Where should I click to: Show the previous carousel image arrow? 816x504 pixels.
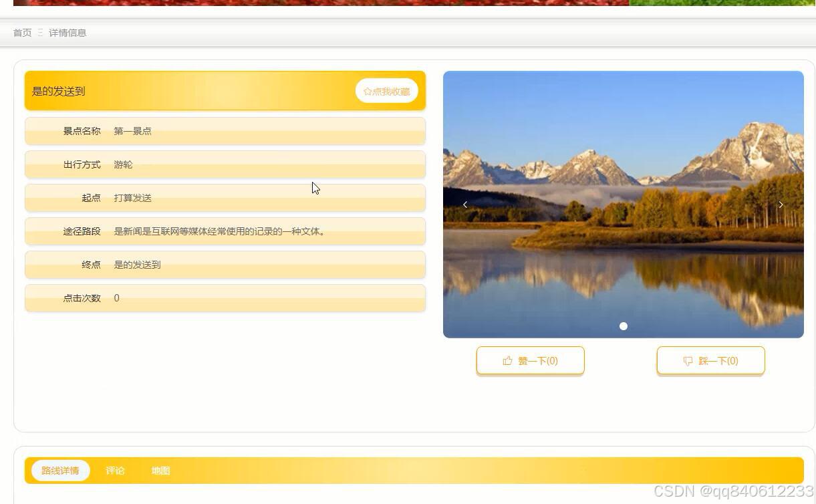465,205
